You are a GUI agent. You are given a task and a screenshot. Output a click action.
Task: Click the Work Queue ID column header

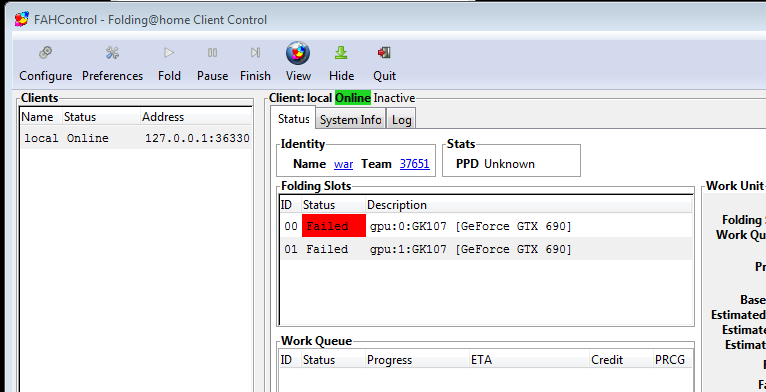pyautogui.click(x=291, y=360)
